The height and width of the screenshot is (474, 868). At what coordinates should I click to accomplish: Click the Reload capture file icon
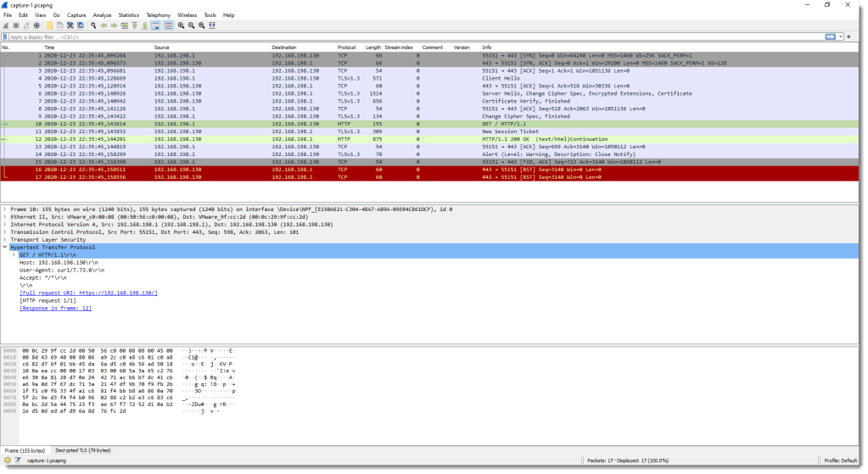[x=80, y=25]
